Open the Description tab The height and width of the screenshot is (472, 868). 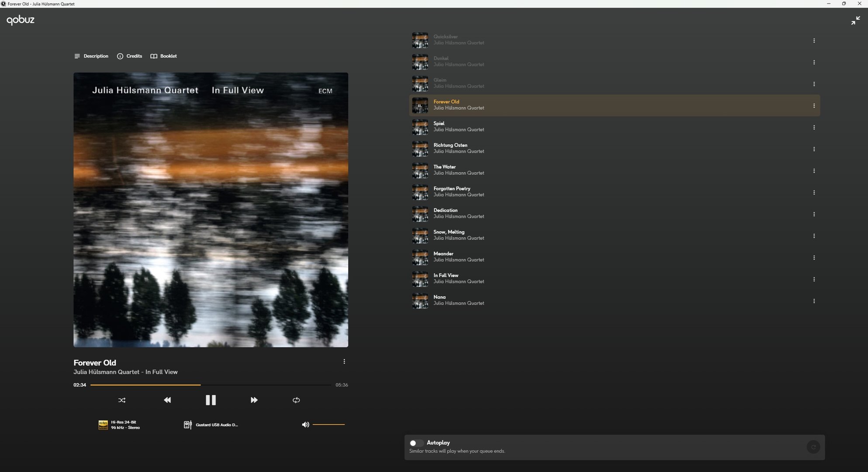[x=91, y=56]
